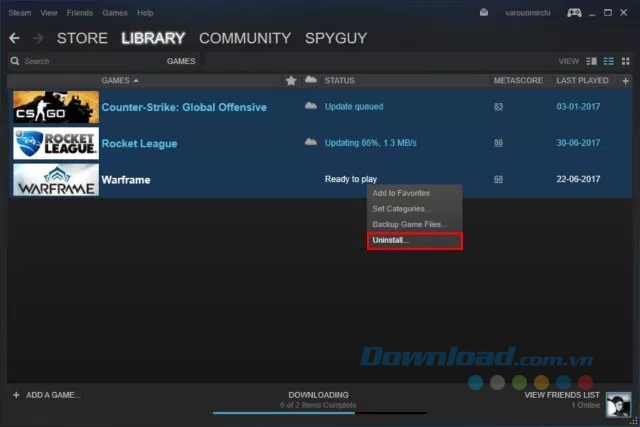Click the downloading progress bar

coord(318,411)
